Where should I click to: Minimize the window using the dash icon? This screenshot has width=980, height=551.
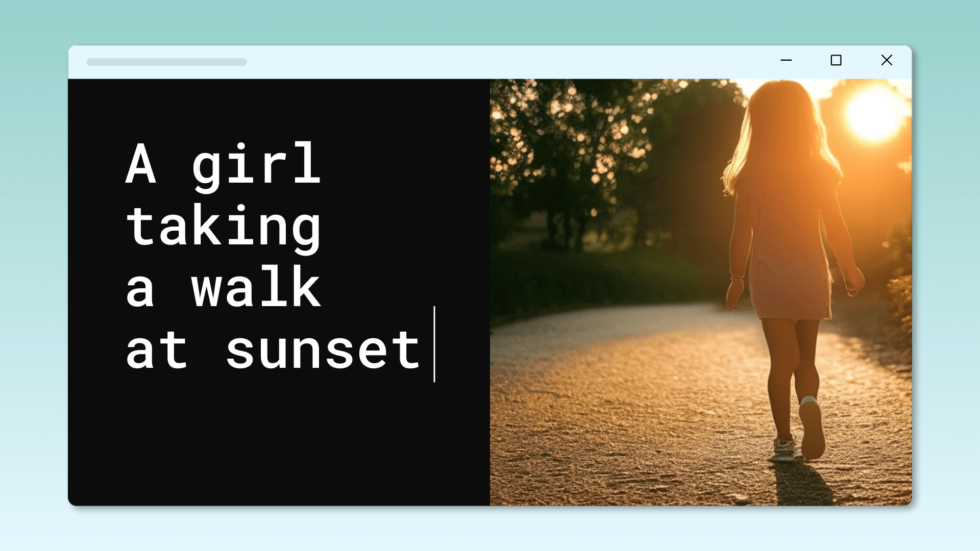coord(786,60)
